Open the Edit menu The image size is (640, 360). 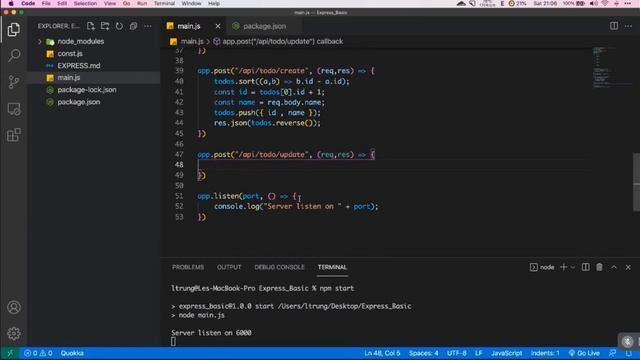pos(62,3)
